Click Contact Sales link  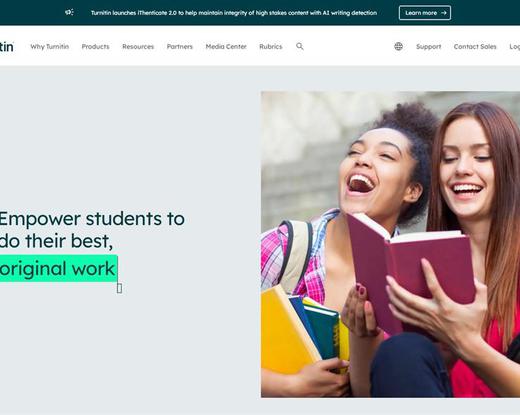pos(475,47)
